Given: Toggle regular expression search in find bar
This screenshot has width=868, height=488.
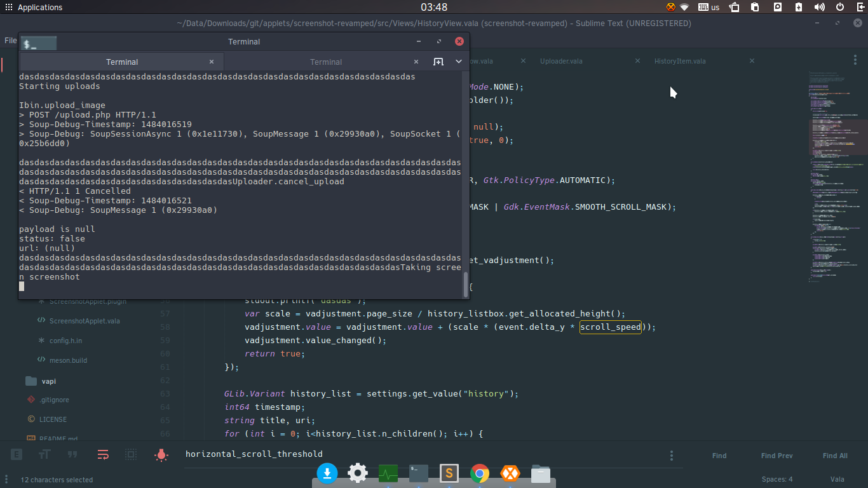Looking at the screenshot, I should coord(17,455).
